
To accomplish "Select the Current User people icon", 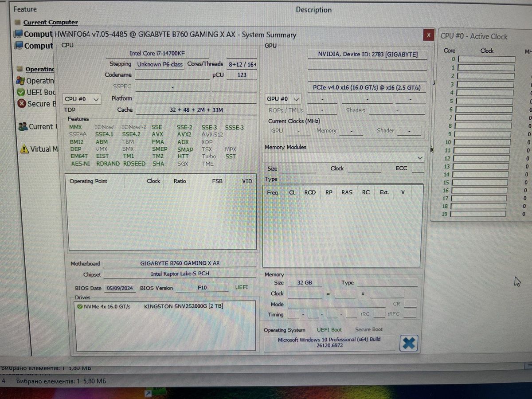I will tap(23, 127).
